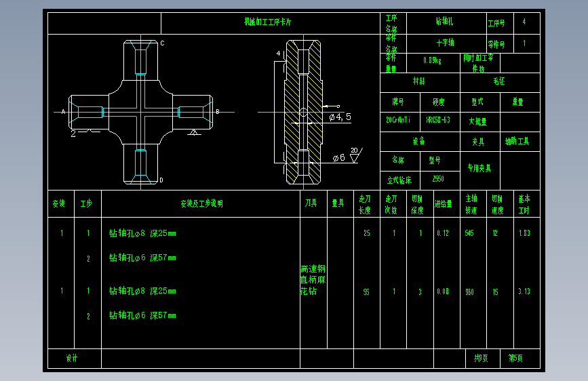Click the 零件号 label
This screenshot has width=588, height=381.
pyautogui.click(x=496, y=44)
